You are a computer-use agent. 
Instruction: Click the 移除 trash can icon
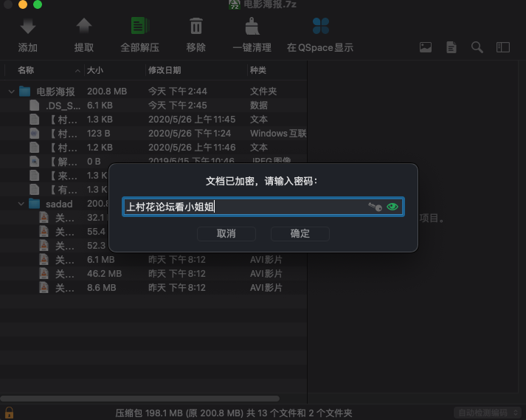coord(196,27)
